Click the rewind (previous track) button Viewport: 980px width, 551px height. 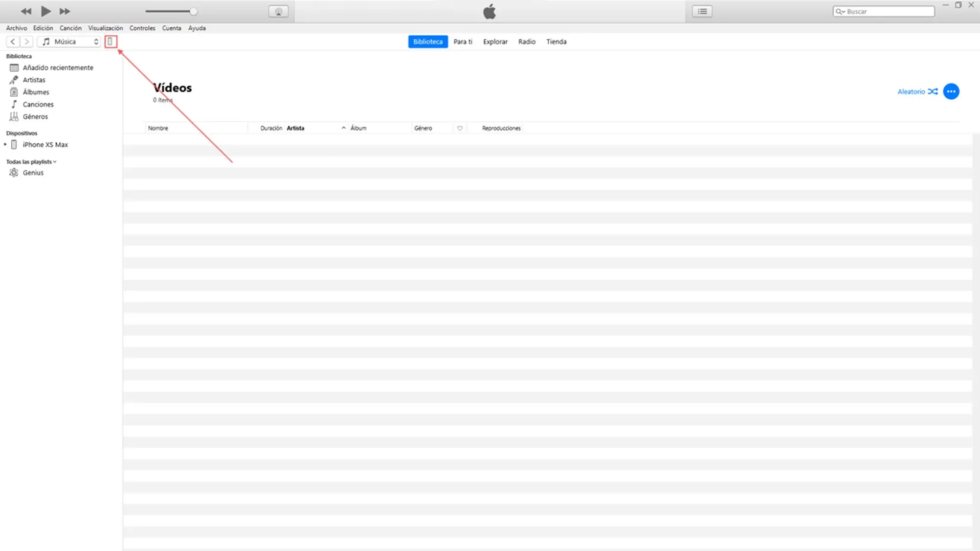26,11
